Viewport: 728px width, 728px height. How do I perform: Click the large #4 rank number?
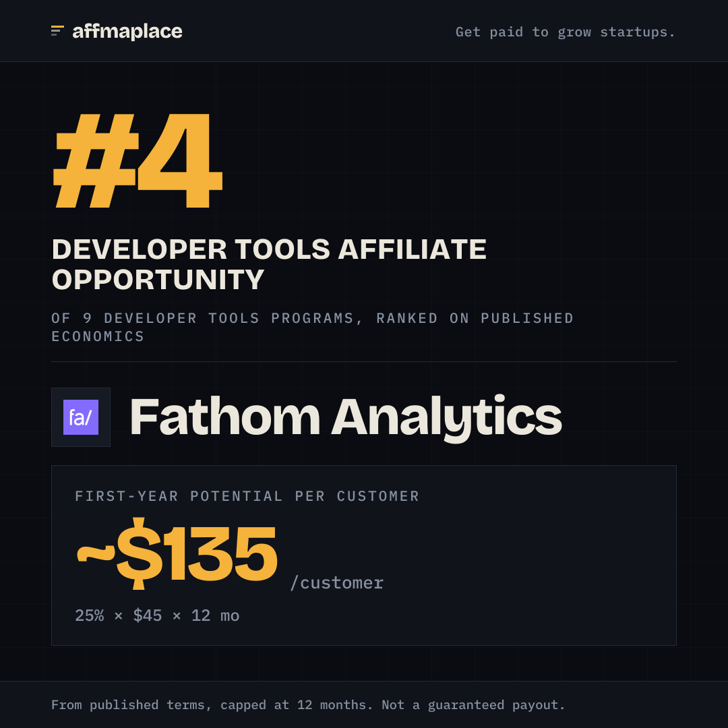point(138,160)
